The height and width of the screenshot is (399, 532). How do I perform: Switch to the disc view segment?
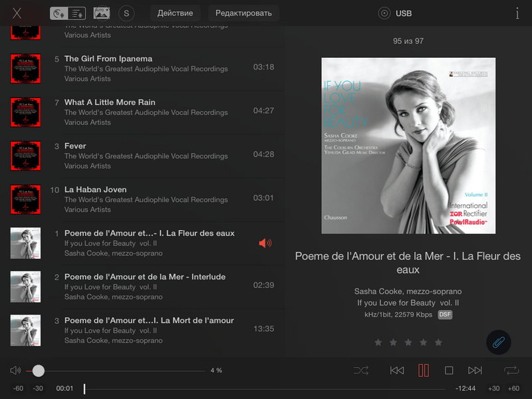tap(59, 13)
